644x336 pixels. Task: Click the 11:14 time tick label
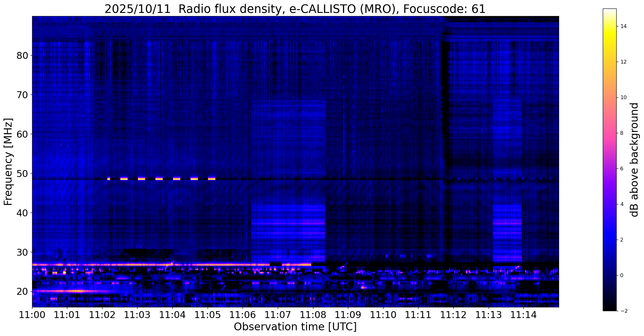(524, 315)
